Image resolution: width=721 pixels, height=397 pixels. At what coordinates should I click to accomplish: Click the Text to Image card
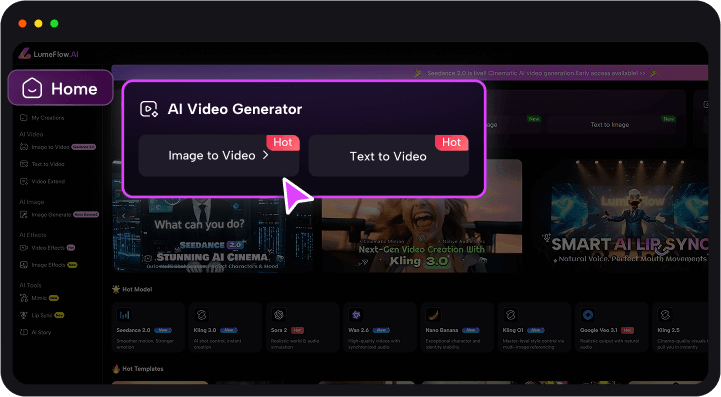click(x=610, y=124)
